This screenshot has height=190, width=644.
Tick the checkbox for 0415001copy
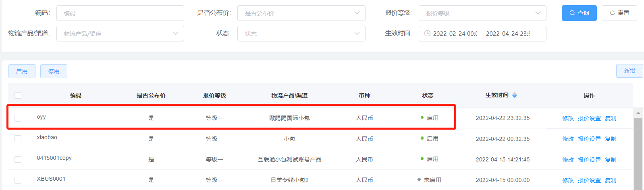18,159
